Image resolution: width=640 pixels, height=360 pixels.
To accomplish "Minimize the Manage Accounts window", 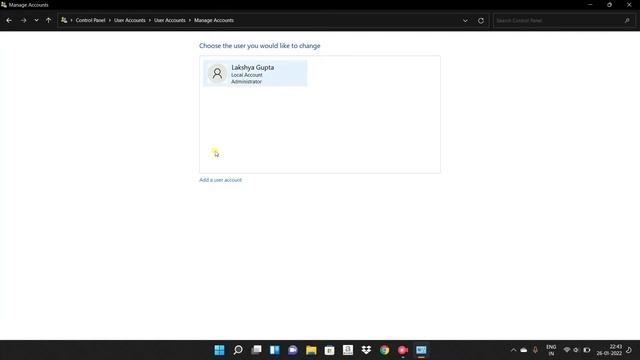I will point(590,5).
